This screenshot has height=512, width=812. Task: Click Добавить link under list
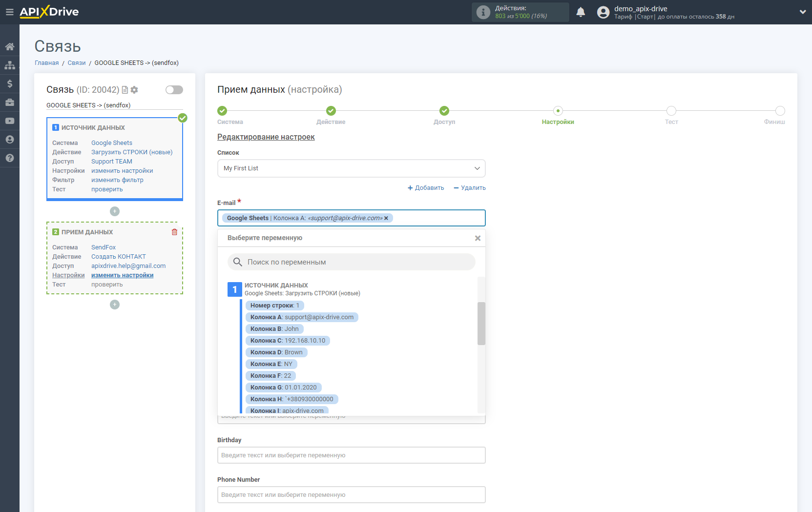pos(426,188)
